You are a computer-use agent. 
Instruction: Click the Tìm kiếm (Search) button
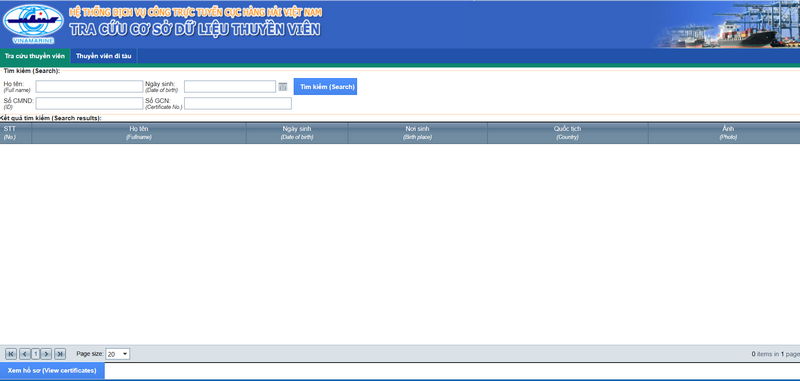326,87
